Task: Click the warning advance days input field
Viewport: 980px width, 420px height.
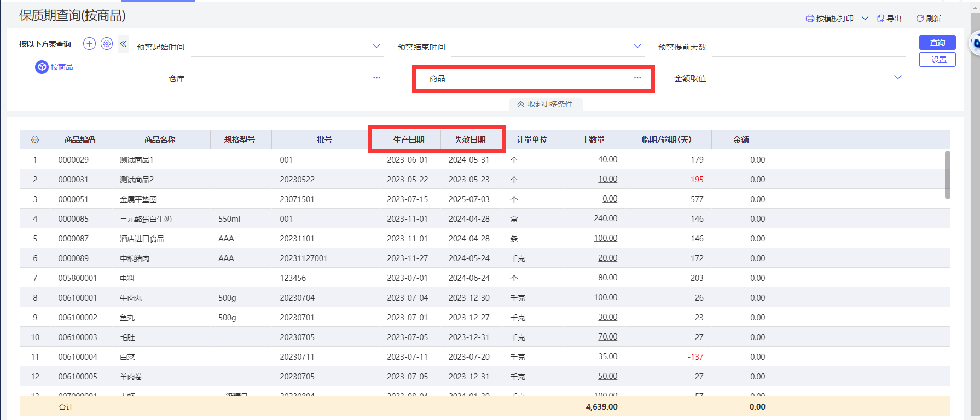Action: pos(808,47)
